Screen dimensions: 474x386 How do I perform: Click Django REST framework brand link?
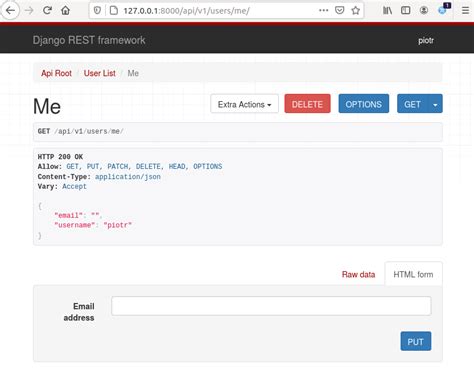point(89,40)
